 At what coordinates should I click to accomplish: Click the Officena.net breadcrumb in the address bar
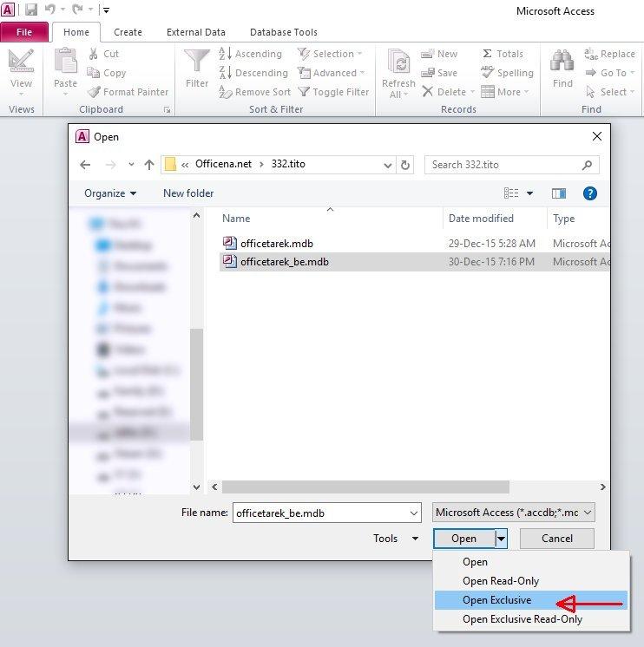point(223,164)
